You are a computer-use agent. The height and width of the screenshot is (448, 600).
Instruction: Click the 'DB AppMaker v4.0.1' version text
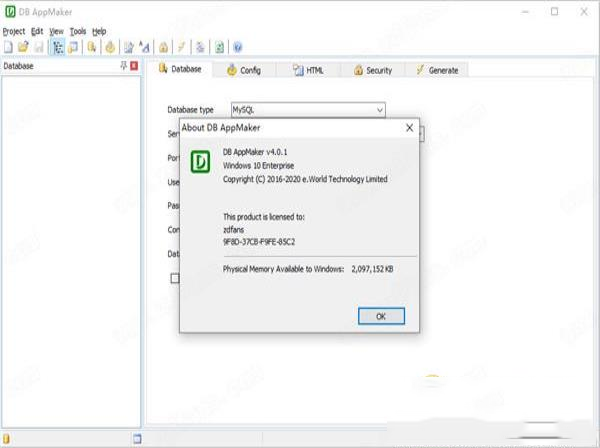coord(255,152)
